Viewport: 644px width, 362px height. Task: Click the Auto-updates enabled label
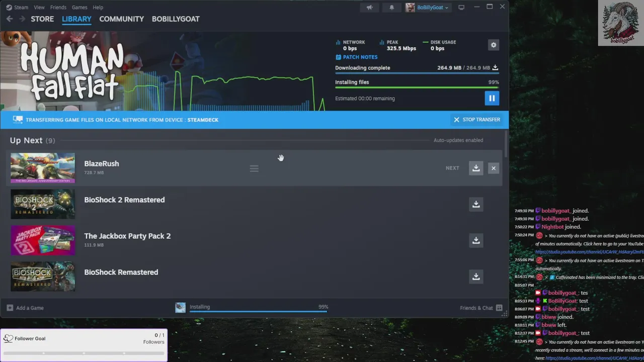(x=458, y=140)
